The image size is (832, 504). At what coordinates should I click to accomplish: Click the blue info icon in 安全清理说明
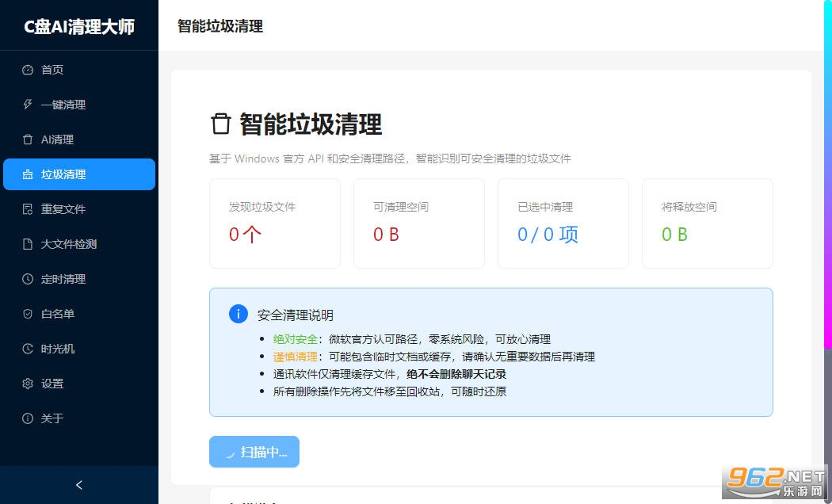[239, 314]
